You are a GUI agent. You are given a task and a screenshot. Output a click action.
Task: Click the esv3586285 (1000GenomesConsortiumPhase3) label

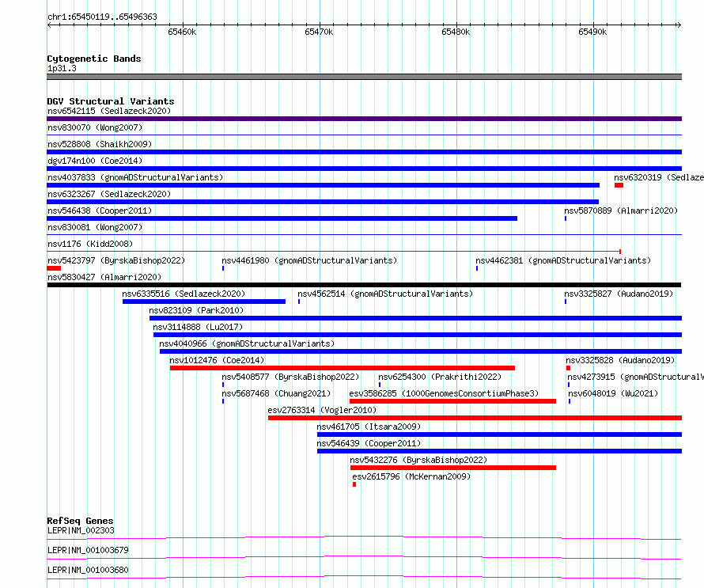[444, 393]
